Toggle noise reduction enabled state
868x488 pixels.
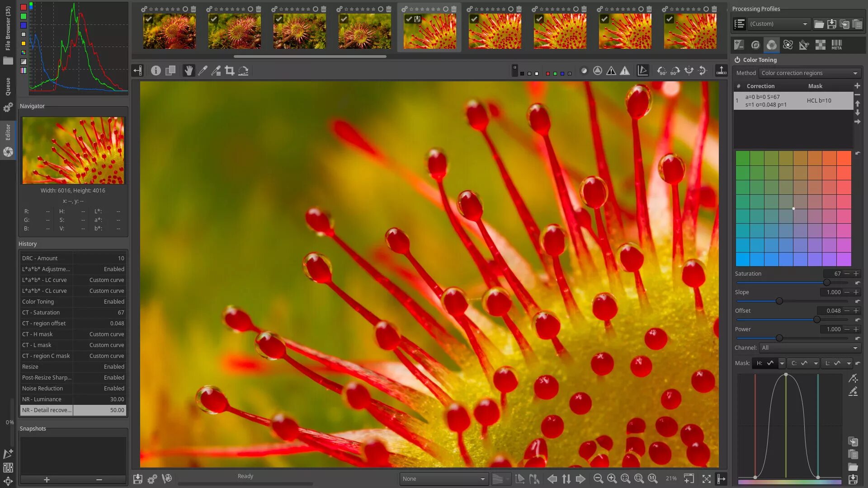pyautogui.click(x=73, y=388)
